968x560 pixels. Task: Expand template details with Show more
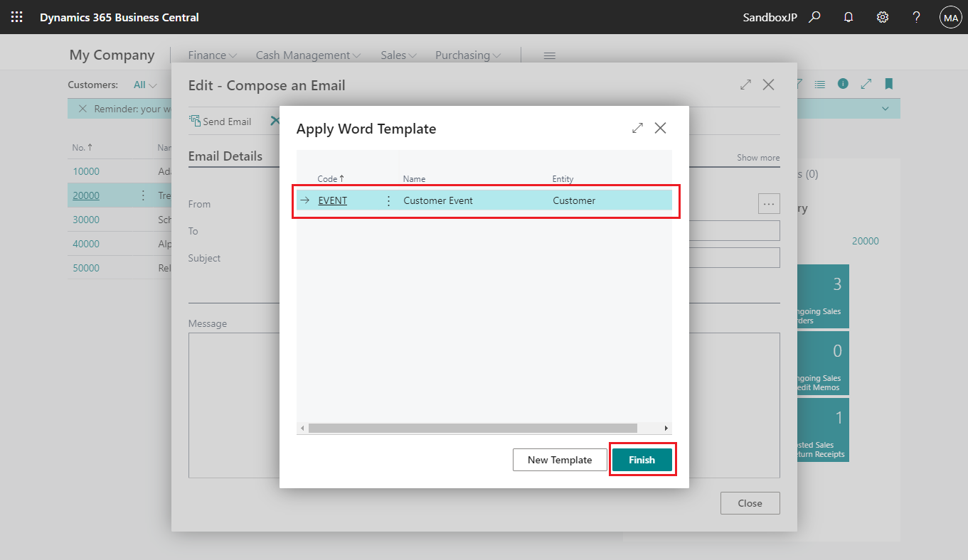[757, 157]
